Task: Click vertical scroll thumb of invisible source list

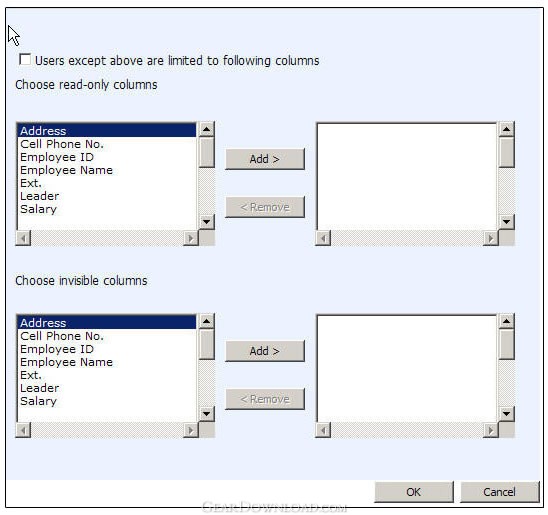Action: click(207, 344)
